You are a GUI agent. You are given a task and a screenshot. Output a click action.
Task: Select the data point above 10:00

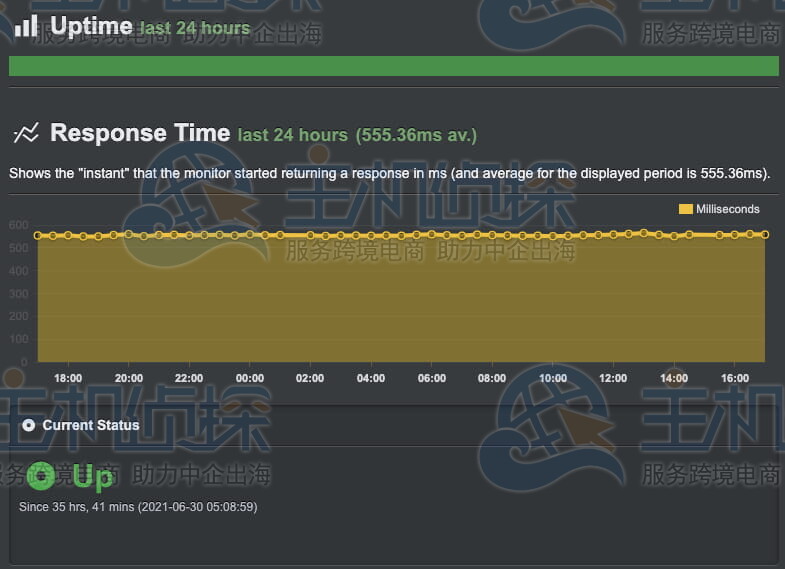[x=553, y=236]
